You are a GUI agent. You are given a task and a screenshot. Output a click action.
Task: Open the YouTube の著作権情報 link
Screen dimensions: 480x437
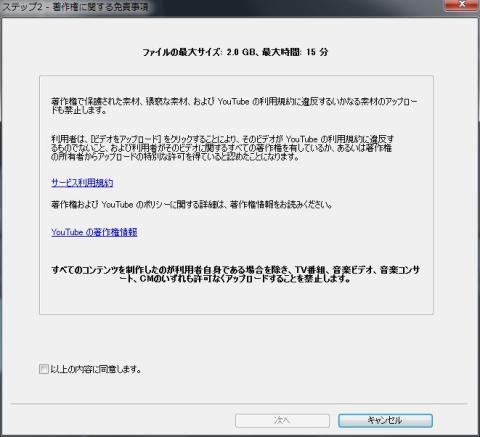(94, 232)
